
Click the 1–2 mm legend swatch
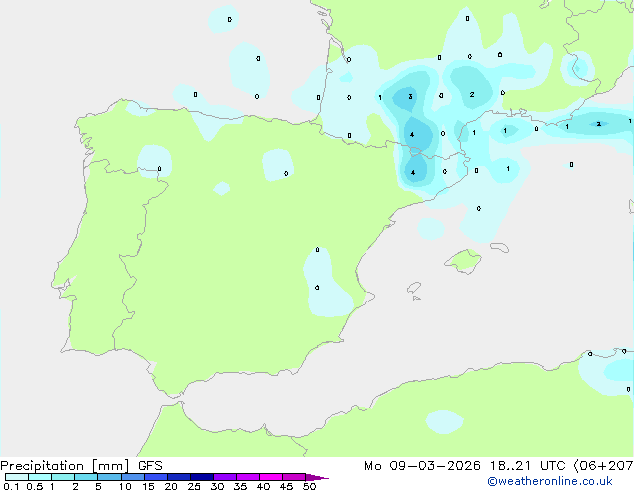(x=63, y=477)
